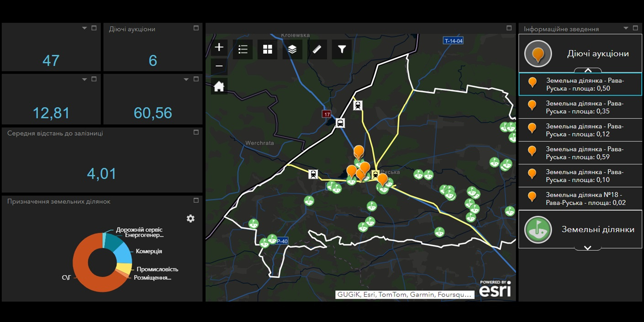Viewport: 644px width, 322px height.
Task: Select auction item with площа 0,35
Action: coord(580,107)
